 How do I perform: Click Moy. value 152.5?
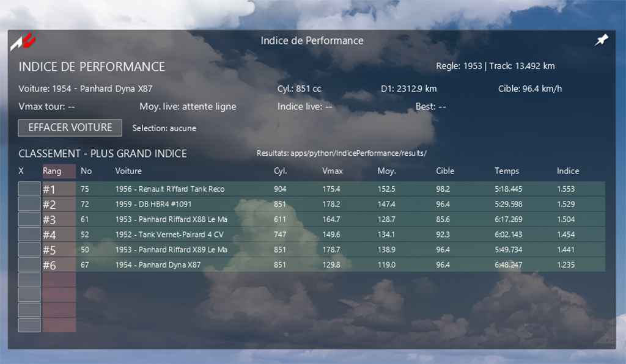386,189
